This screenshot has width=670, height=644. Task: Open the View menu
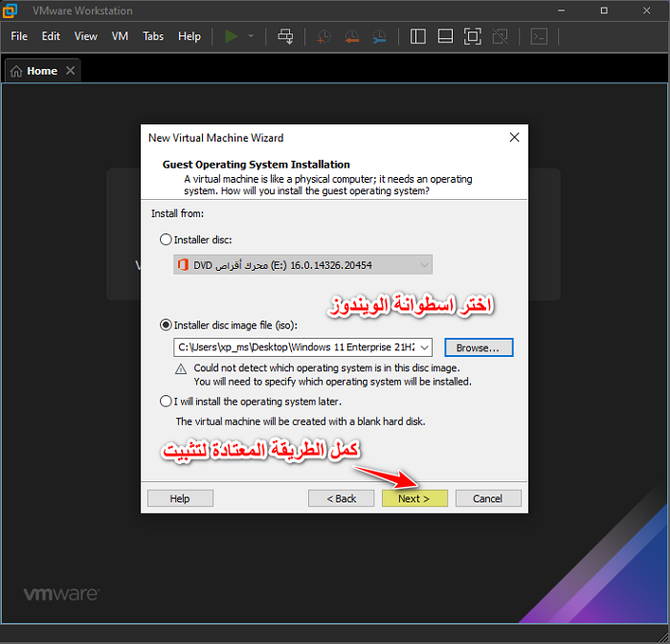(86, 36)
